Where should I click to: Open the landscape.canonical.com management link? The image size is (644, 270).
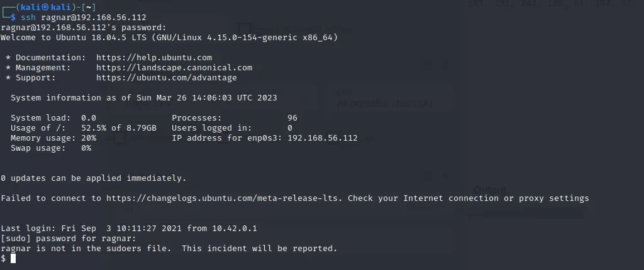pos(174,68)
